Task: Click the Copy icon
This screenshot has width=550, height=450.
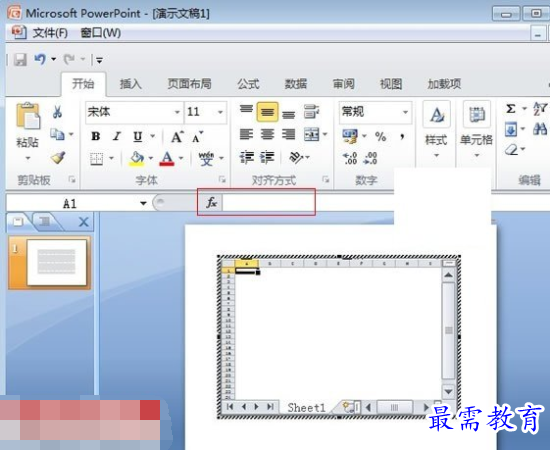Action: coord(57,134)
